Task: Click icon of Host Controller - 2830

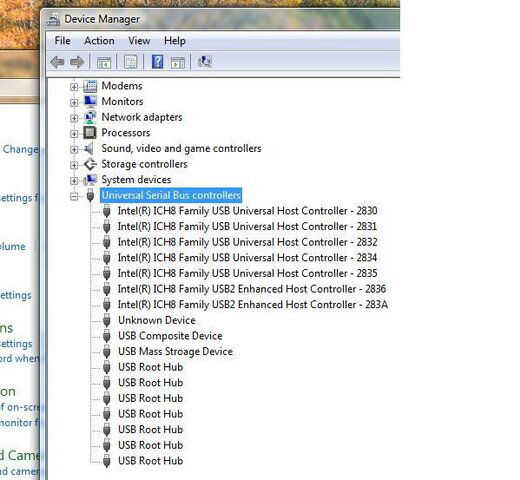Action: (x=107, y=211)
